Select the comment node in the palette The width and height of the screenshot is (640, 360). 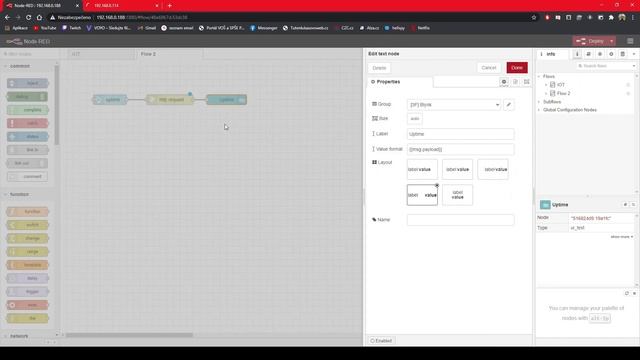(x=27, y=177)
